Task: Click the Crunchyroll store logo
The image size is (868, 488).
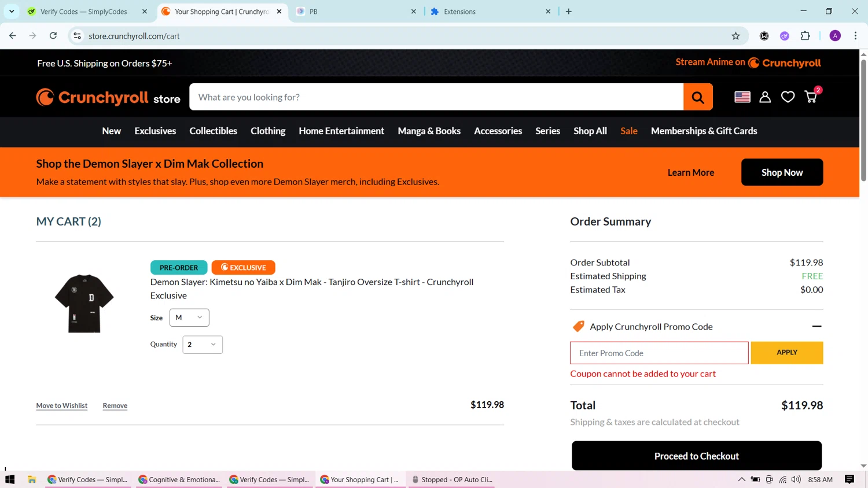Action: (x=108, y=97)
